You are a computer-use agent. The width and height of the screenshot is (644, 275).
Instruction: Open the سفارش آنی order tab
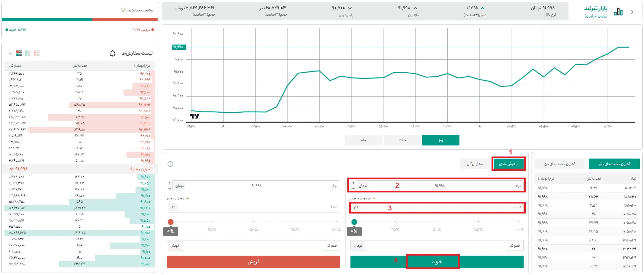(475, 164)
